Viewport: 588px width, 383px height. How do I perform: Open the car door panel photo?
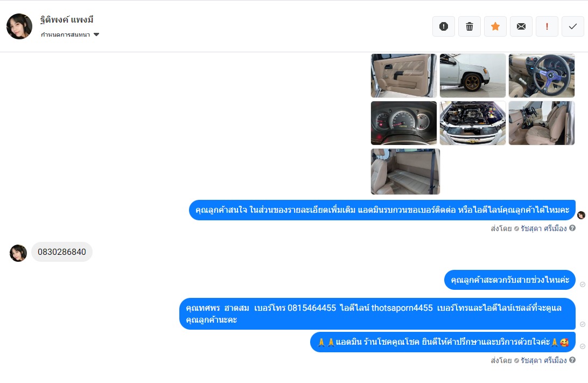point(404,75)
